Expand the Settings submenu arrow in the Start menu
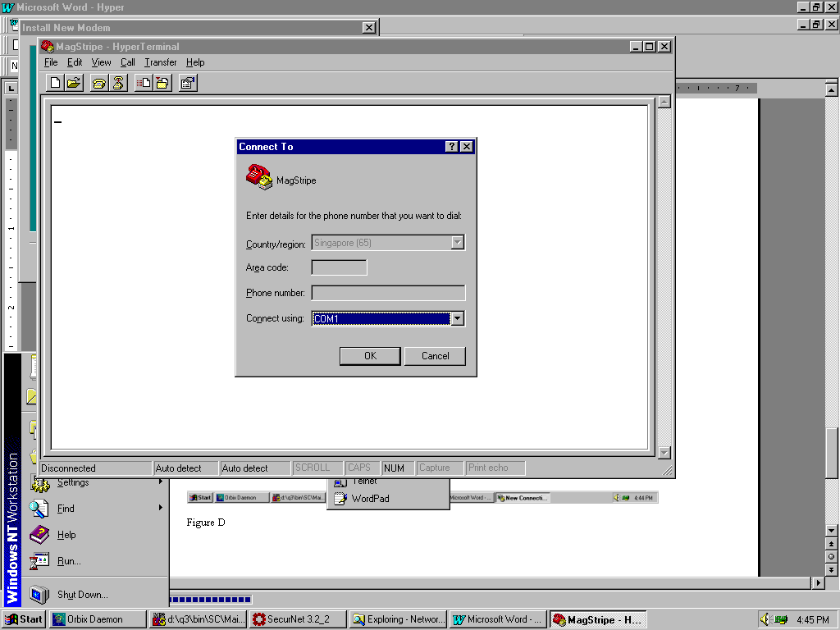The image size is (840, 630). coord(160,482)
